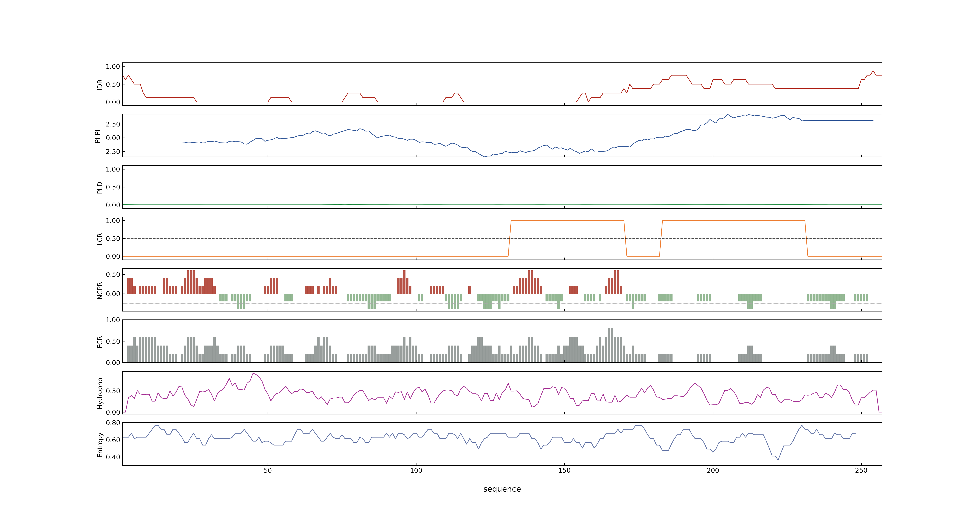Click the x-axis tick label 200
The width and height of the screenshot is (980, 523).
[x=713, y=470]
